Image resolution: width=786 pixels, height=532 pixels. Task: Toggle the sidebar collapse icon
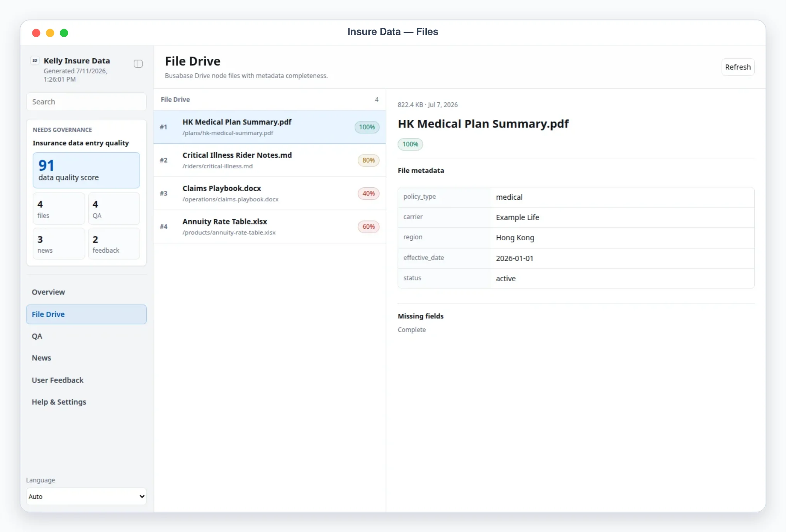click(x=138, y=64)
